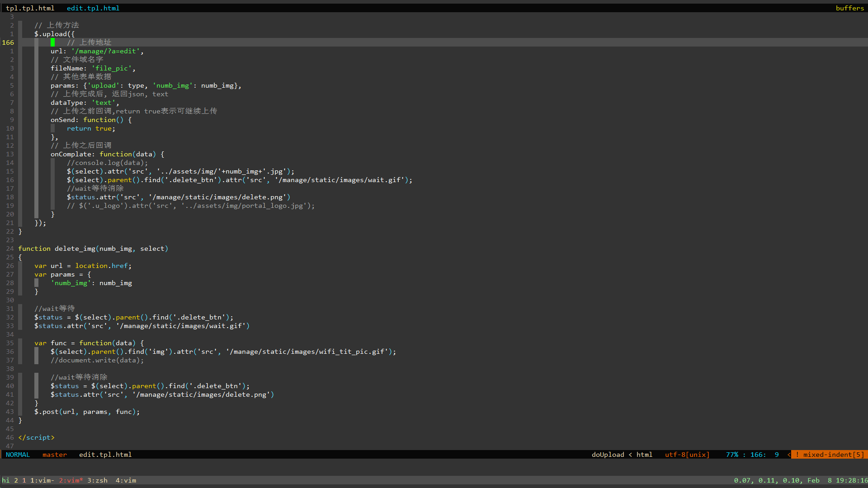This screenshot has height=488, width=868.
Task: Click the // 文件域名字 comment
Action: pyautogui.click(x=77, y=60)
